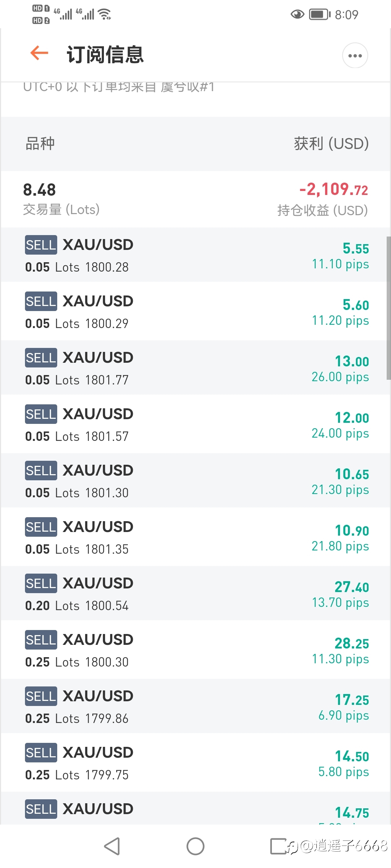This screenshot has height=868, width=391.
Task: Tap Android home circle button
Action: coord(195,846)
